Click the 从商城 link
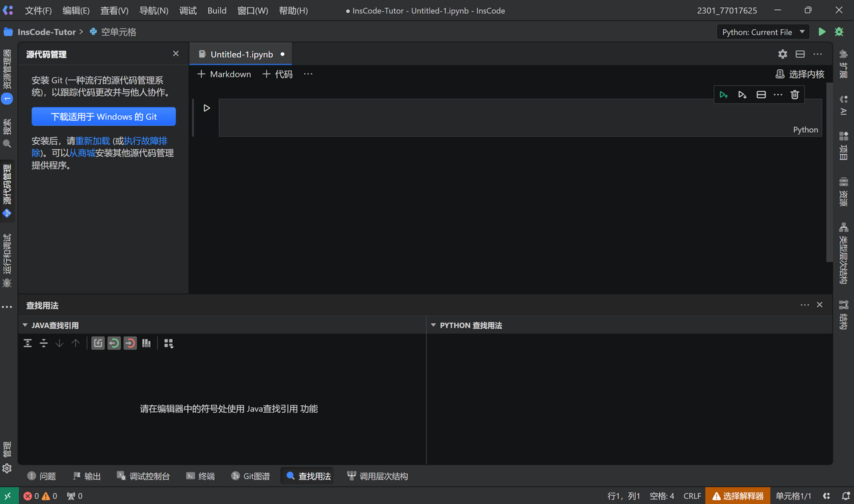This screenshot has height=504, width=854. pyautogui.click(x=82, y=153)
